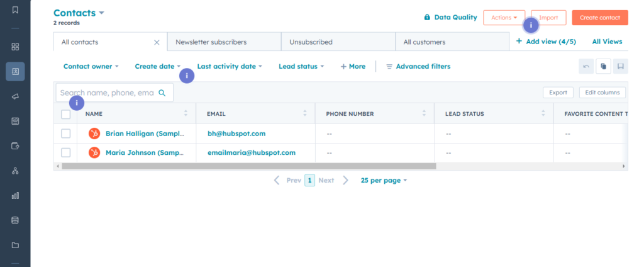The image size is (644, 267).
Task: Open the content newspaper icon in sidebar
Action: [15, 121]
